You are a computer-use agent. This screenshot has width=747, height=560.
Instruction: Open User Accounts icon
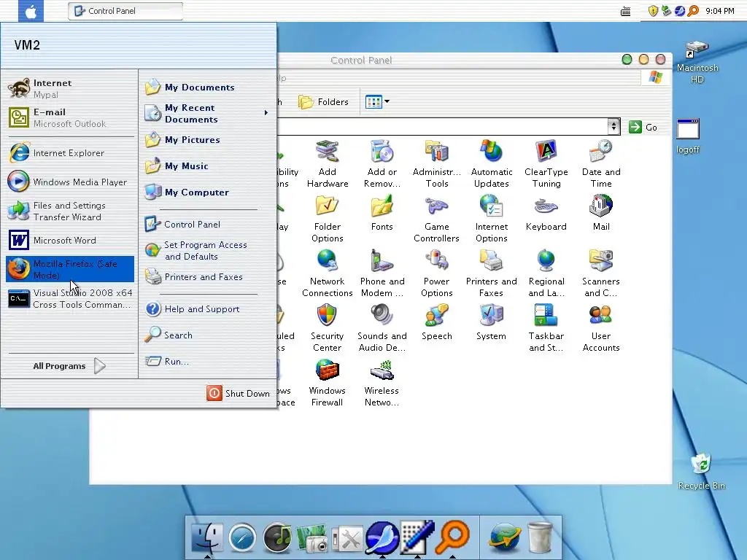coord(601,328)
